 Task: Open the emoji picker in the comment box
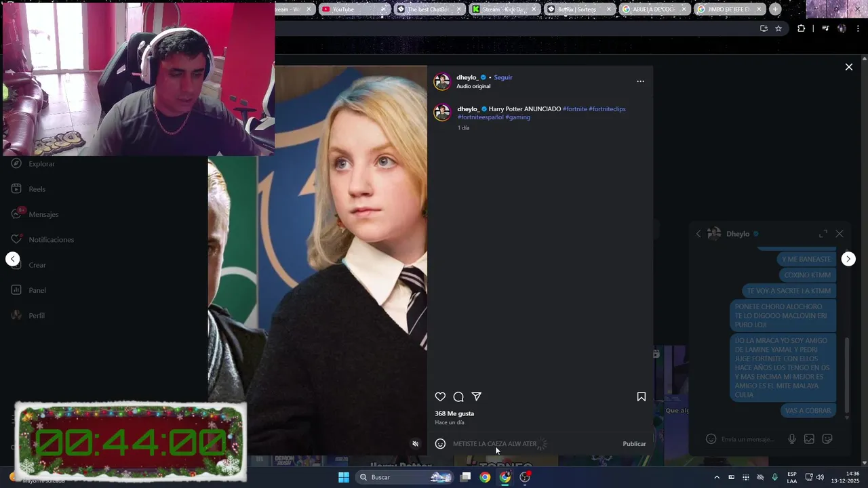click(x=440, y=443)
